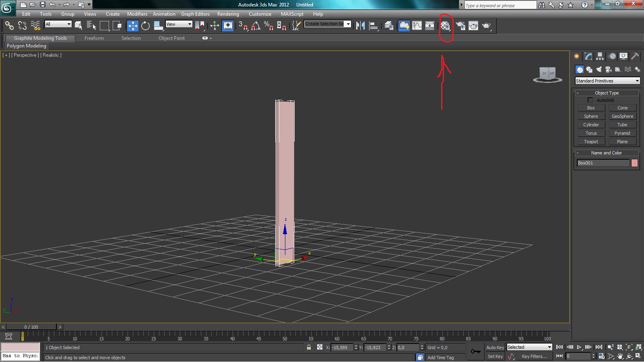
Task: Select the Cameras category icon
Action: coord(609,70)
